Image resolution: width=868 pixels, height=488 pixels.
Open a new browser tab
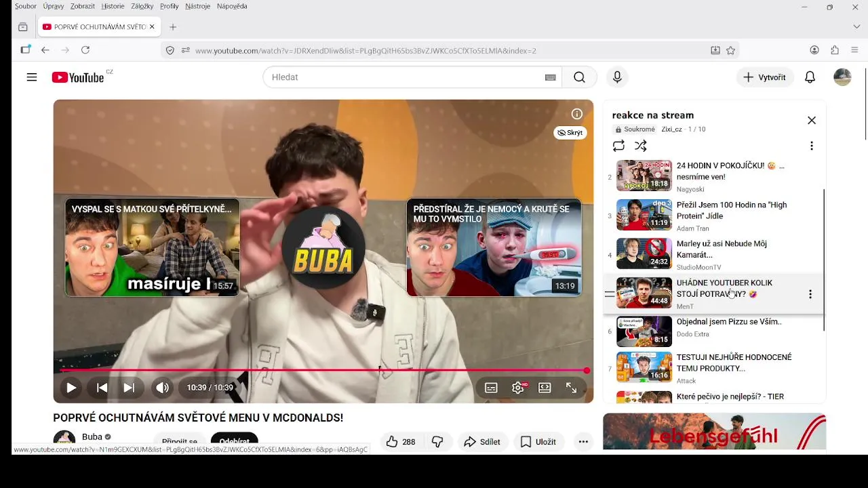point(173,27)
